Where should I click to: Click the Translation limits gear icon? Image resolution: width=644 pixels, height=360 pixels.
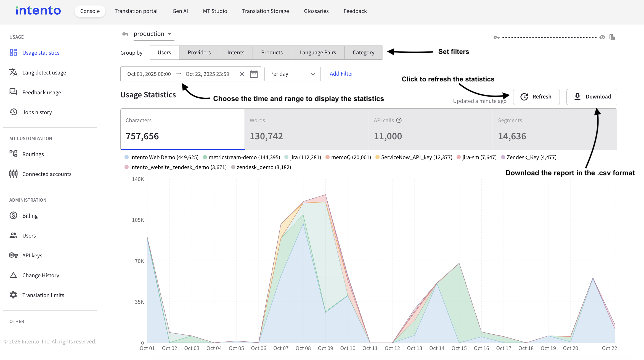pyautogui.click(x=13, y=295)
